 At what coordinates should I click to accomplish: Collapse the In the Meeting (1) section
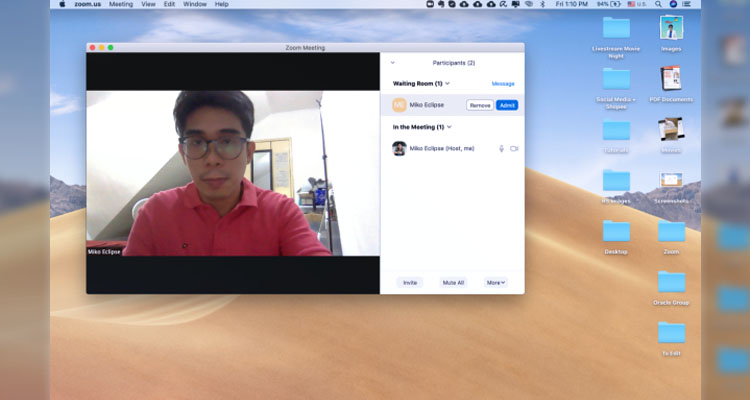pos(449,127)
